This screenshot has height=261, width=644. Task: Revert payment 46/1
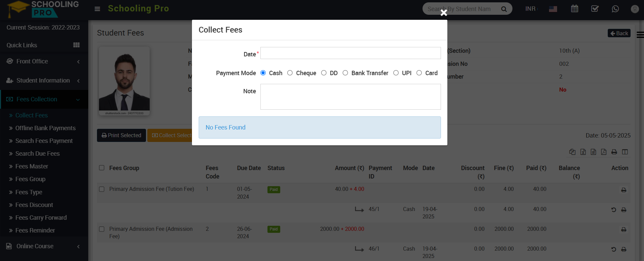click(x=613, y=249)
